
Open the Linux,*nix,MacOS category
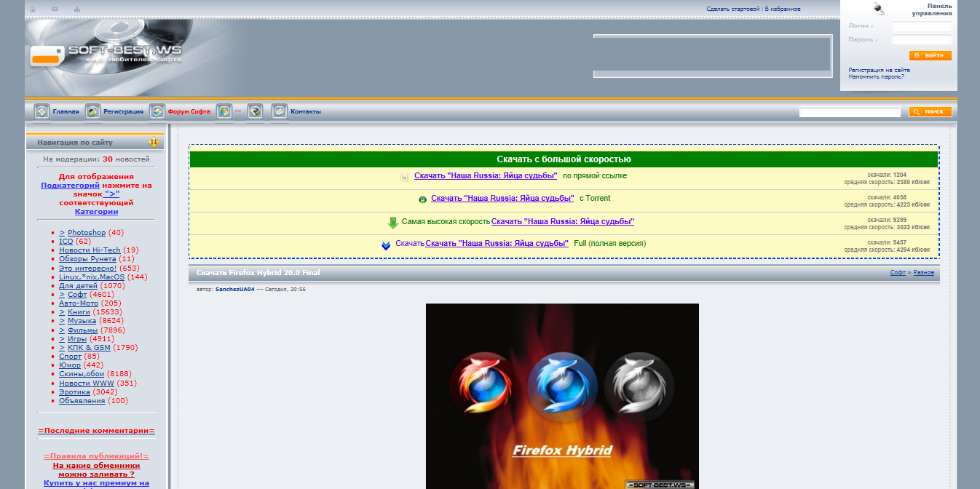pyautogui.click(x=92, y=277)
